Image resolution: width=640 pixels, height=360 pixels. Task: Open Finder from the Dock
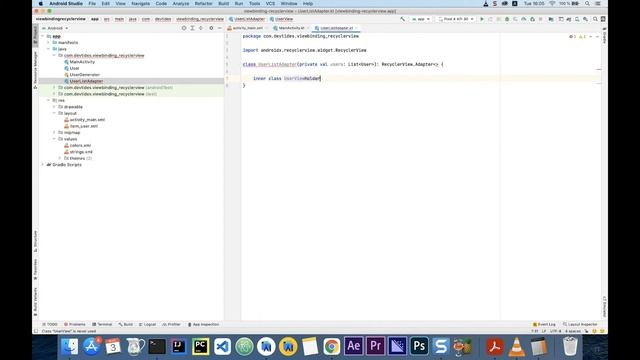[70, 347]
